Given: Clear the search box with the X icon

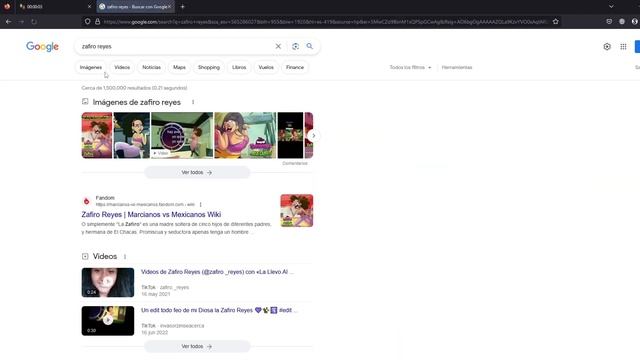Looking at the screenshot, I should [278, 47].
